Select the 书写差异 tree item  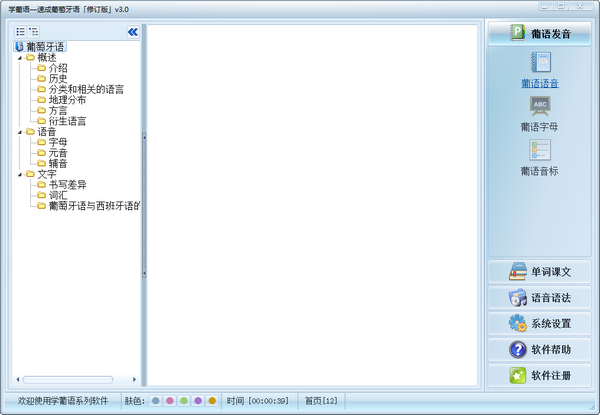(x=67, y=185)
